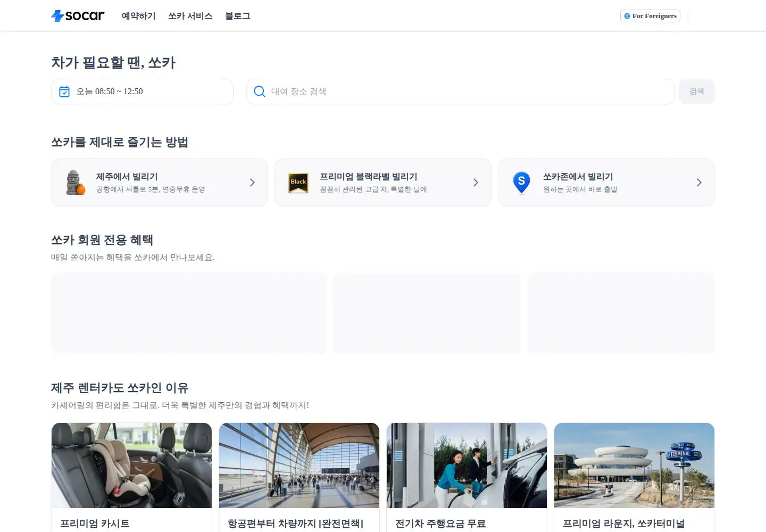766x532 pixels.
Task: Open the 오늘 08:50 ~ 12:50 date selector
Action: (143, 92)
